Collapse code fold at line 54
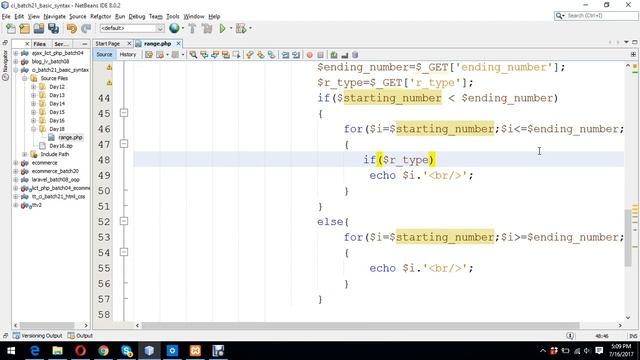 pos(124,252)
